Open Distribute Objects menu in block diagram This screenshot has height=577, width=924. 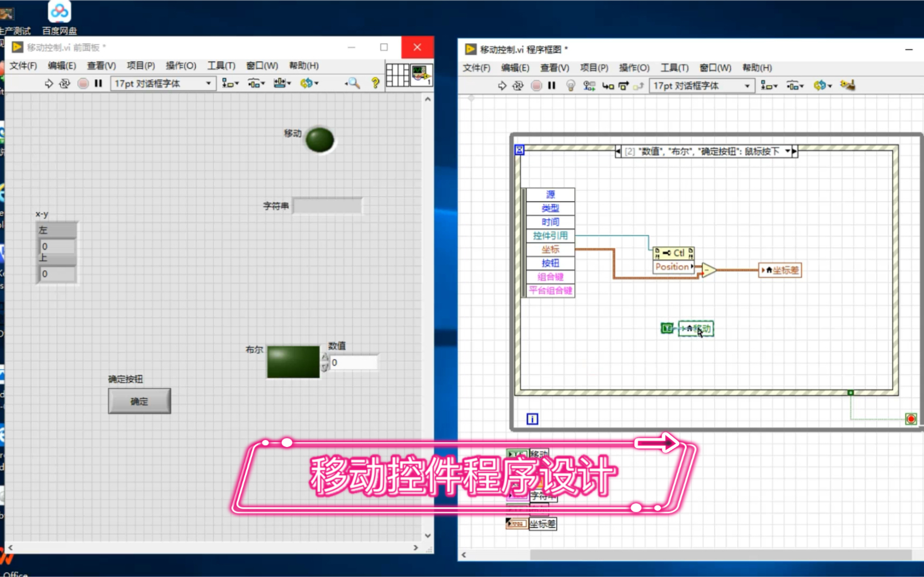click(x=795, y=86)
